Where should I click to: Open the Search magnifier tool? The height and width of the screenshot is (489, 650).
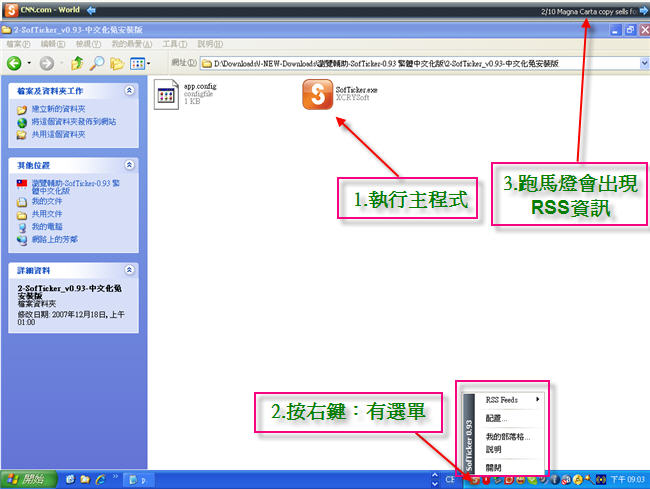pos(98,64)
